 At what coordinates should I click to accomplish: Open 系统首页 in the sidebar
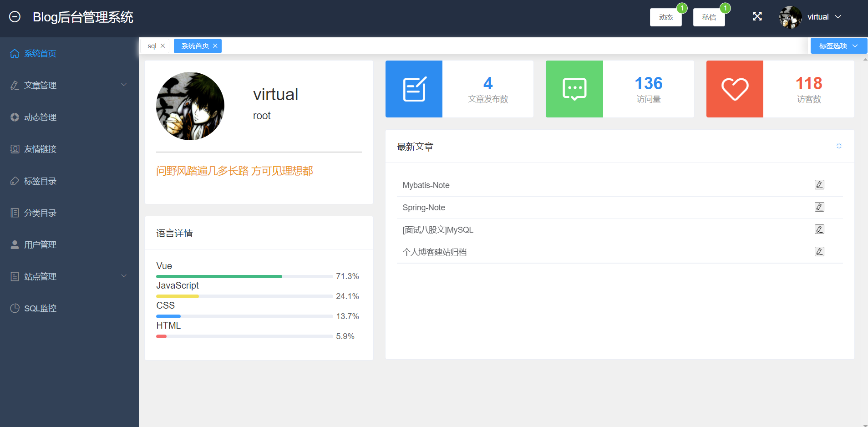[69, 54]
